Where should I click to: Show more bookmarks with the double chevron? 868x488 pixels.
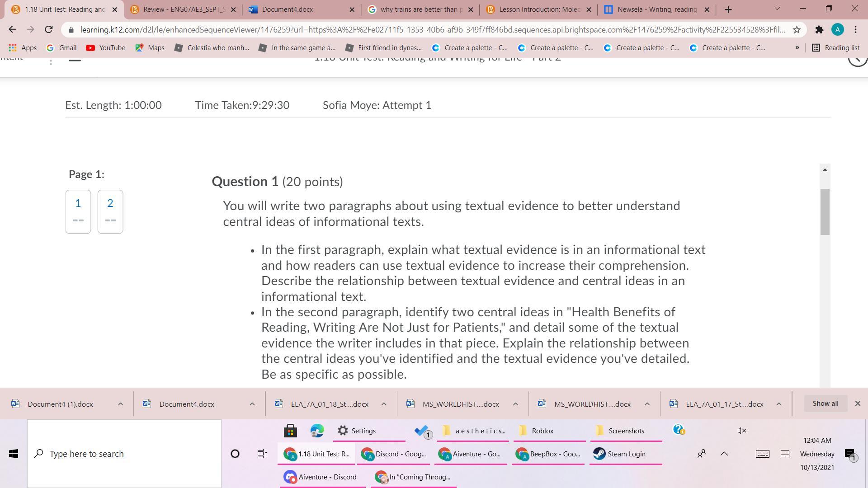pos(797,47)
